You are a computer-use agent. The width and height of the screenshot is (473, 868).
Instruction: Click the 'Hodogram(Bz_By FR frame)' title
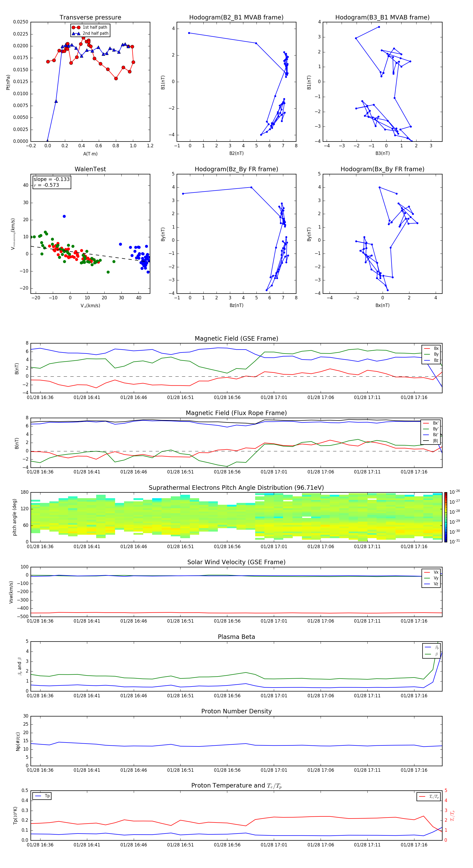(x=236, y=169)
